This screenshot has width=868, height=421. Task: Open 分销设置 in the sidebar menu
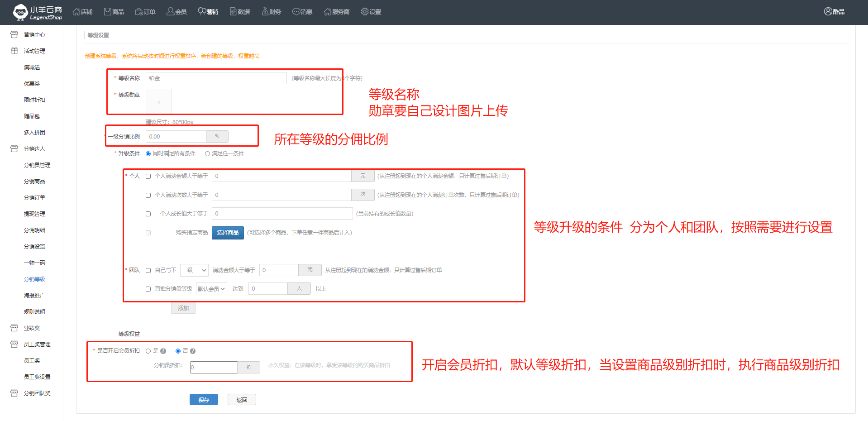pyautogui.click(x=34, y=247)
